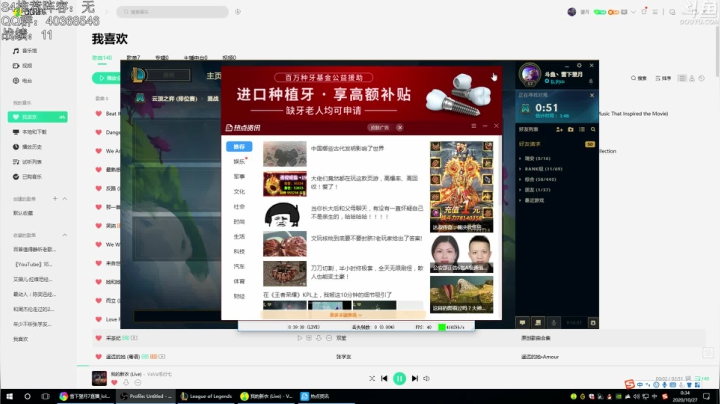Open Task View on the taskbar
Screen dimensions: 720x404
click(x=45, y=396)
